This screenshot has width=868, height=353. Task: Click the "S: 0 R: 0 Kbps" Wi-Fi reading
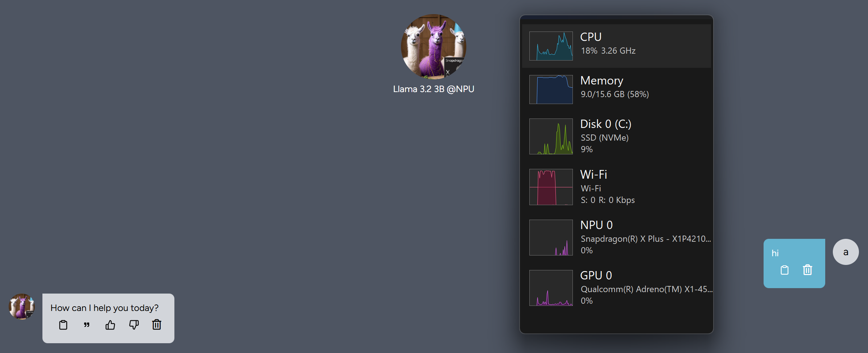coord(608,200)
